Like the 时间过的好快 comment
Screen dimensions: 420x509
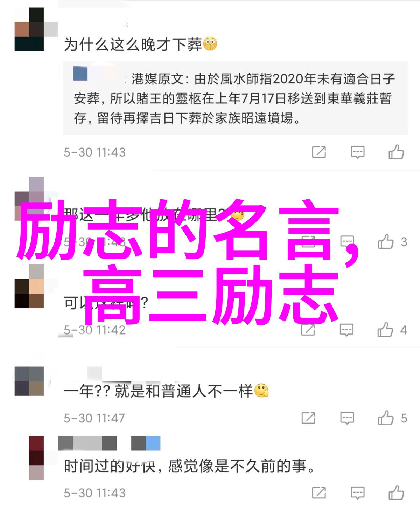click(396, 493)
